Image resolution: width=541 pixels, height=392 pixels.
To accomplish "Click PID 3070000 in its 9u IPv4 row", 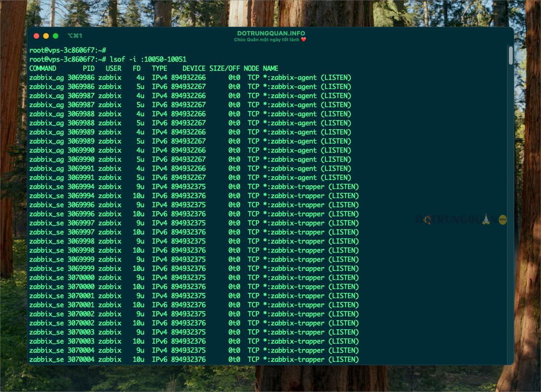I will coord(81,278).
